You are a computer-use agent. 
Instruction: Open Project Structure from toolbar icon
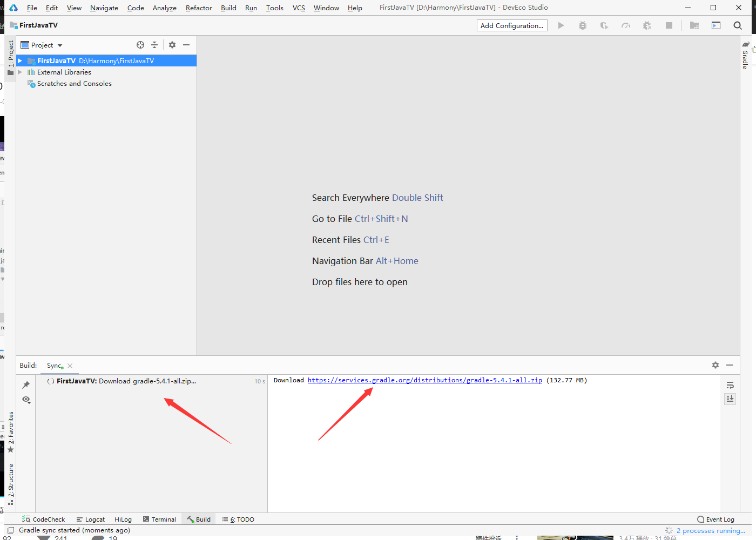694,25
